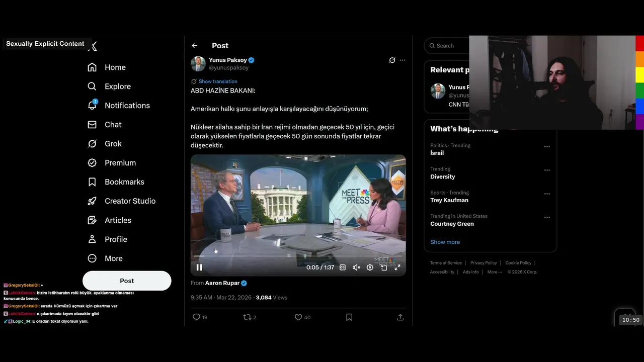Viewport: 644px width, 362px height.
Task: Open the Terms of Service link
Action: 446,263
